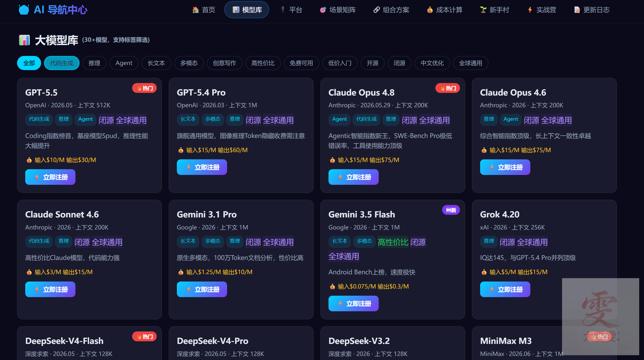Click the 高性价比 tag on Gemini 3.5 Flash

coord(393,242)
